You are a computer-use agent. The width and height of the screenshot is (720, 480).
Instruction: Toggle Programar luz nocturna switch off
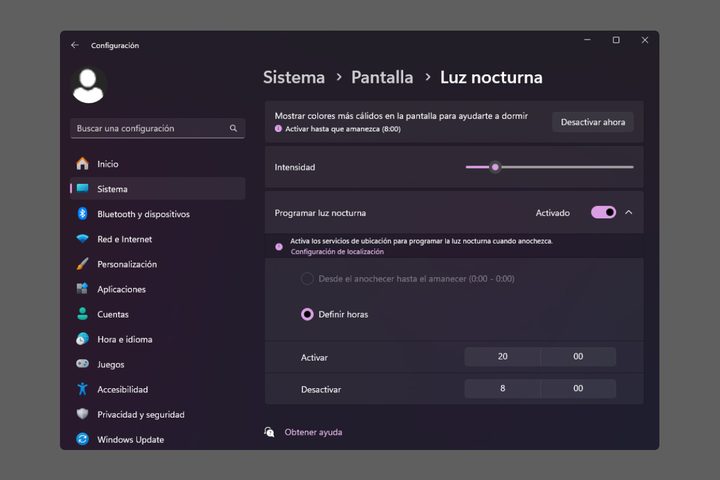603,212
